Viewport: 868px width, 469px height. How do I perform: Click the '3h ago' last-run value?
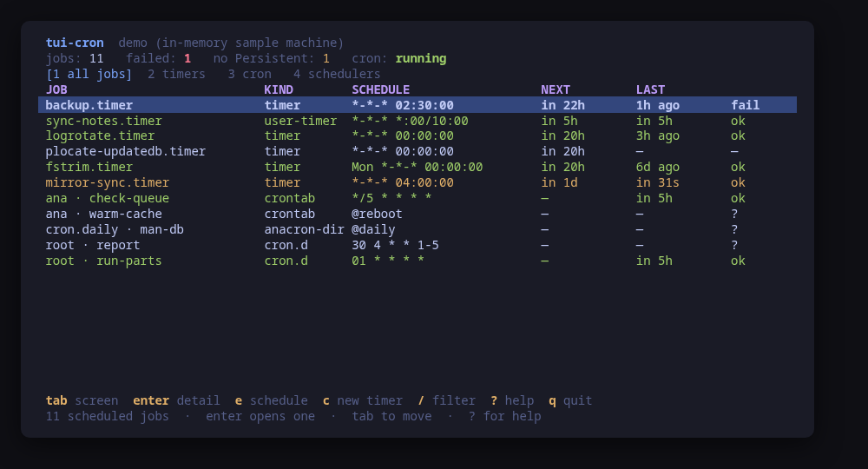tap(658, 136)
